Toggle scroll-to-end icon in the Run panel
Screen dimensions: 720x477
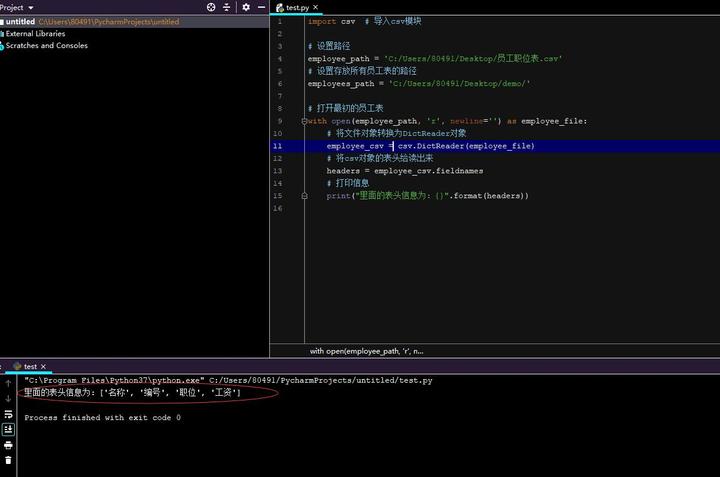(x=8, y=429)
